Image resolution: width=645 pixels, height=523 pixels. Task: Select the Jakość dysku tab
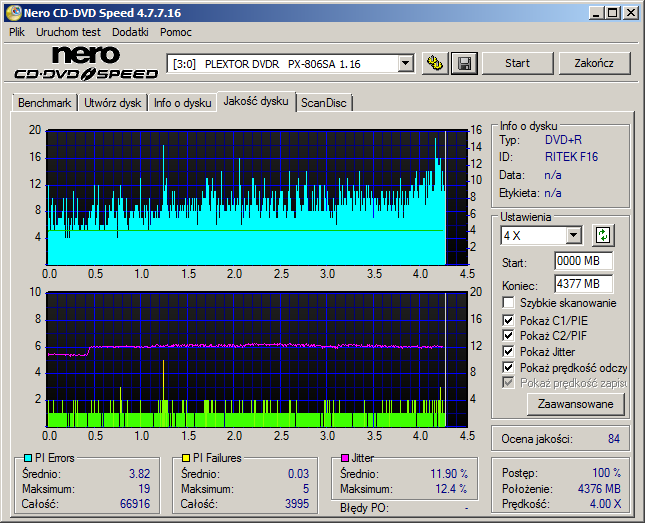pyautogui.click(x=256, y=101)
